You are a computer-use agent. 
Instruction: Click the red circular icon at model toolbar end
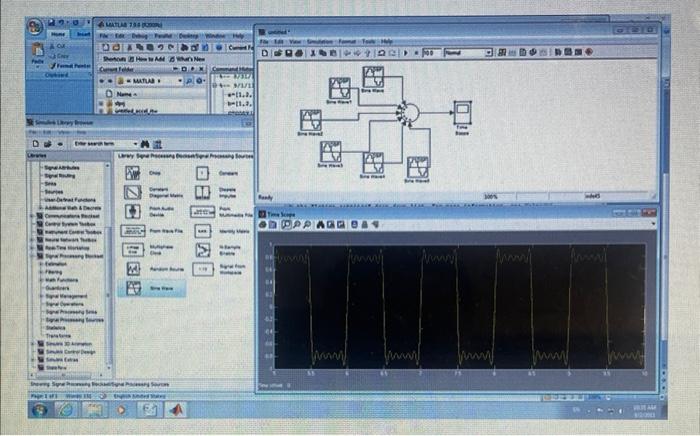point(589,52)
